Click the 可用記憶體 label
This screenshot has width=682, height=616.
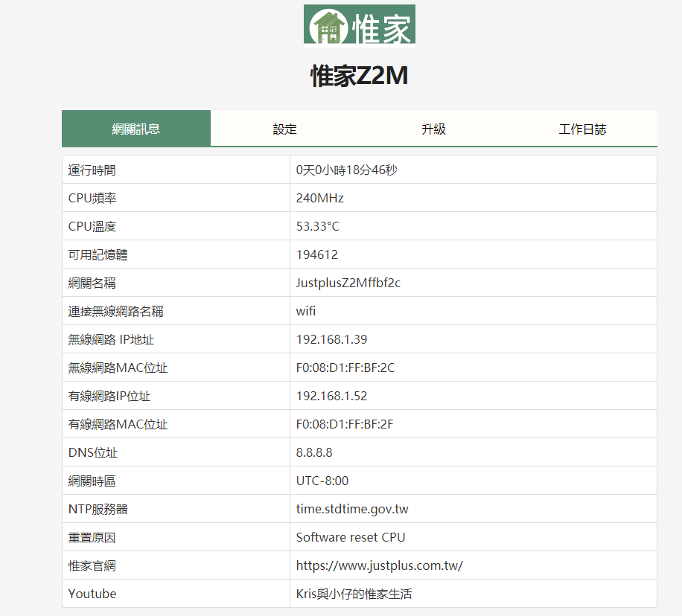click(x=98, y=254)
